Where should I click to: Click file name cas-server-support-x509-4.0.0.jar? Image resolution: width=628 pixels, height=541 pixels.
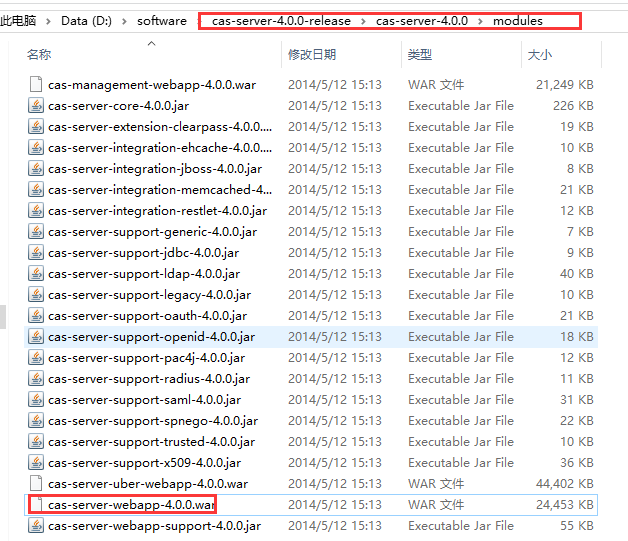(145, 463)
